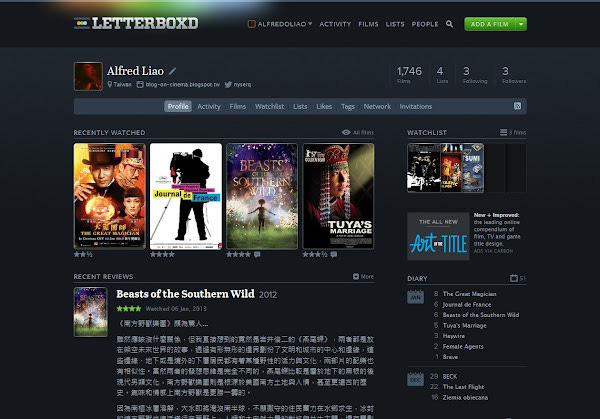Open the Journal de France poster
This screenshot has height=419, width=600.
tap(186, 196)
